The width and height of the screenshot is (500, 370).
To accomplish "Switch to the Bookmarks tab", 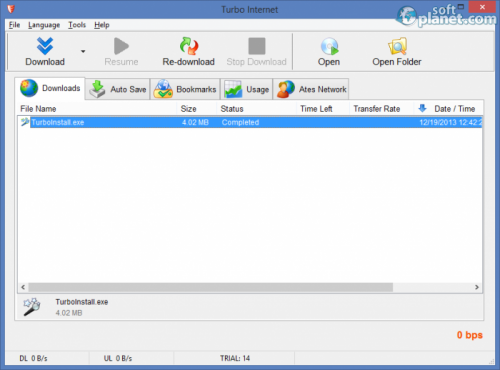I will (185, 89).
